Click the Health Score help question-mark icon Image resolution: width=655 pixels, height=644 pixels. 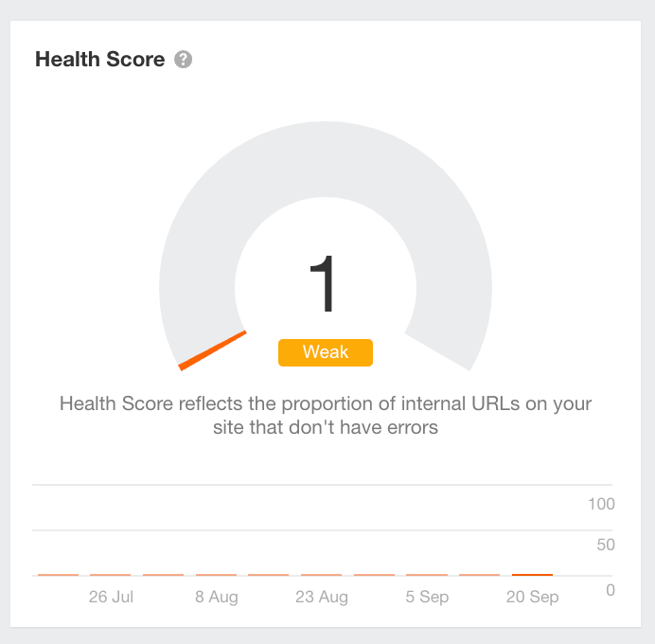click(183, 60)
